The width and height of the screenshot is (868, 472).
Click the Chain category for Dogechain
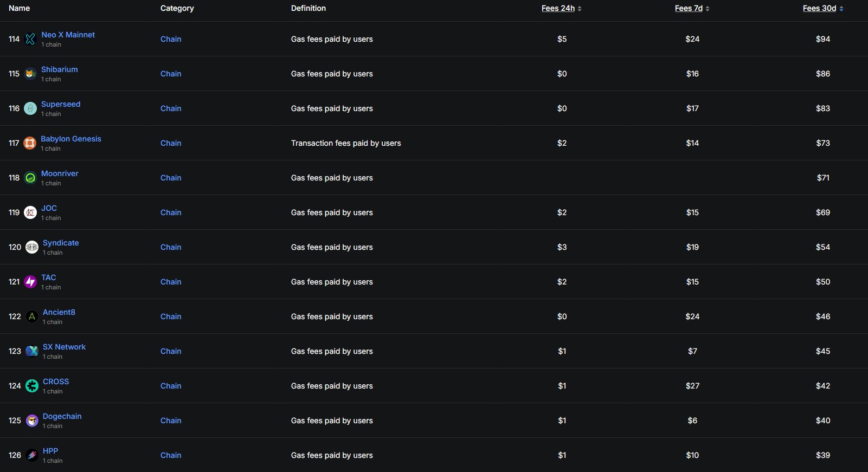(x=171, y=421)
